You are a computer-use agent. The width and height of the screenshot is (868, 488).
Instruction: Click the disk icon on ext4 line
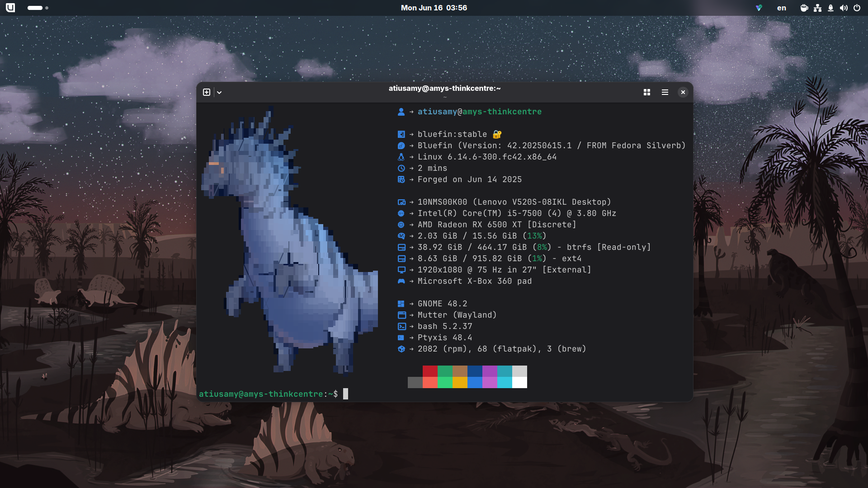point(401,258)
